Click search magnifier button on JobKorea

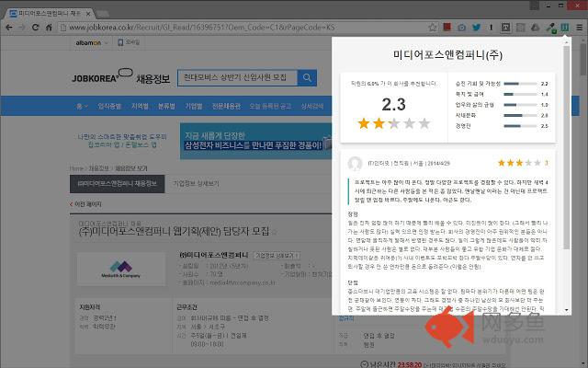pyautogui.click(x=307, y=77)
